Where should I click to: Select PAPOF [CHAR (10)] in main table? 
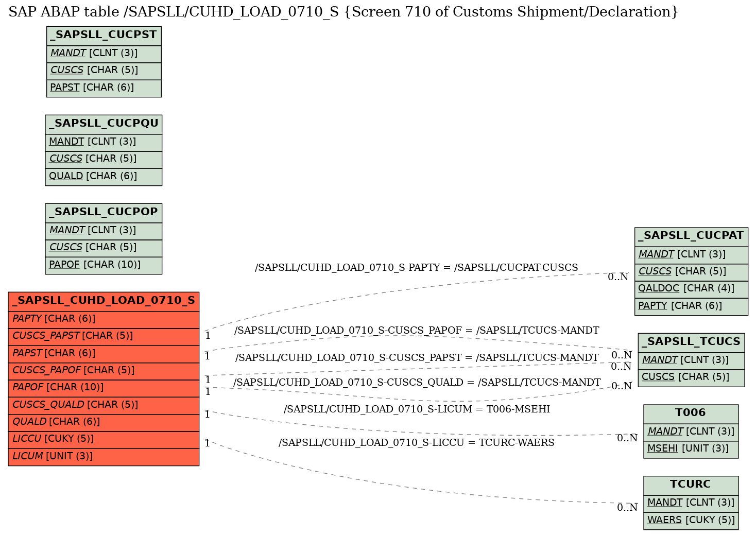click(104, 388)
